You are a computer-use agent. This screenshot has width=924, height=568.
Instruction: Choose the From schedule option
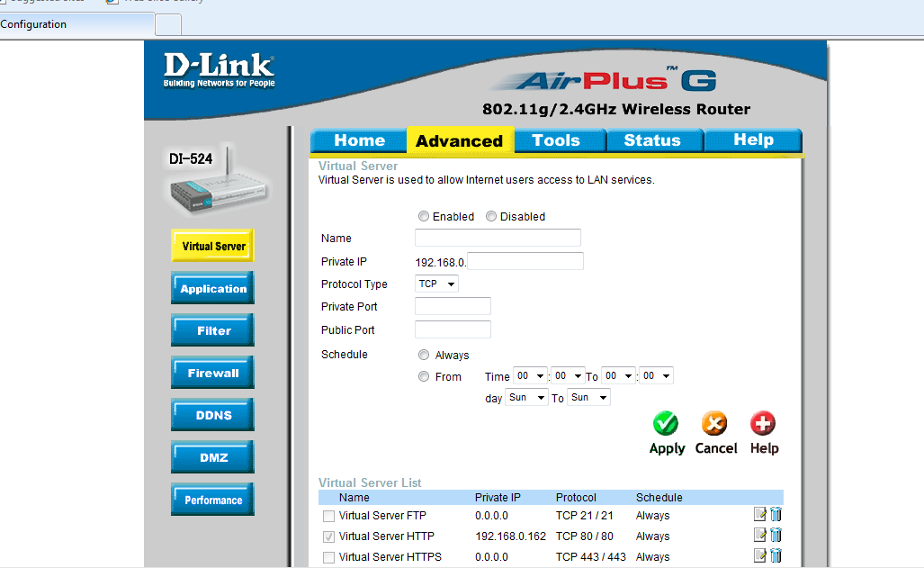coord(424,376)
